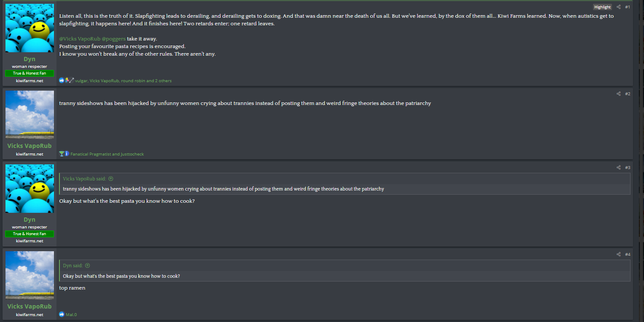Screen dimensions: 644x322
Task: Click the like reaction icon under top ramen post
Action: point(62,314)
